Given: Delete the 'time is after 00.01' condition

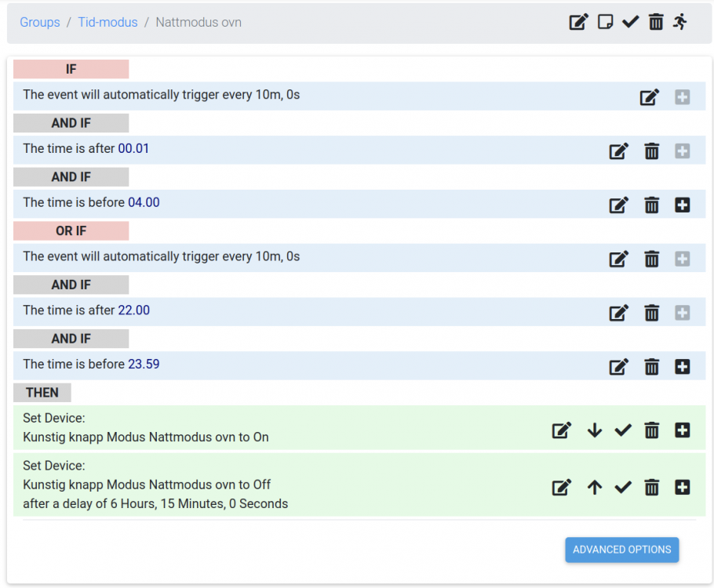Looking at the screenshot, I should 651,151.
